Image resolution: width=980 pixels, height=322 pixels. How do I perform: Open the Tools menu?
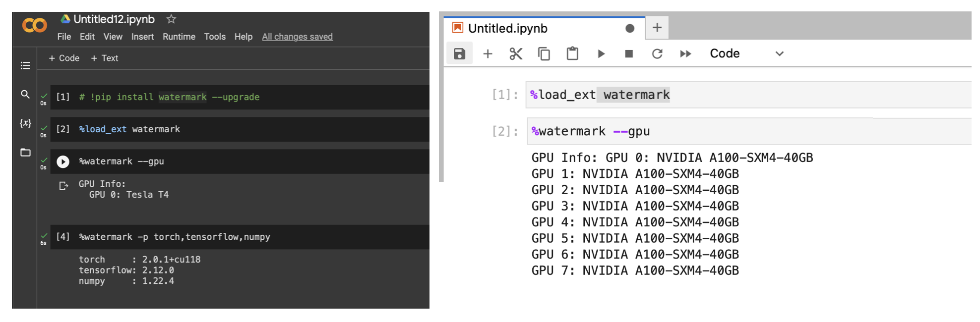(x=215, y=37)
